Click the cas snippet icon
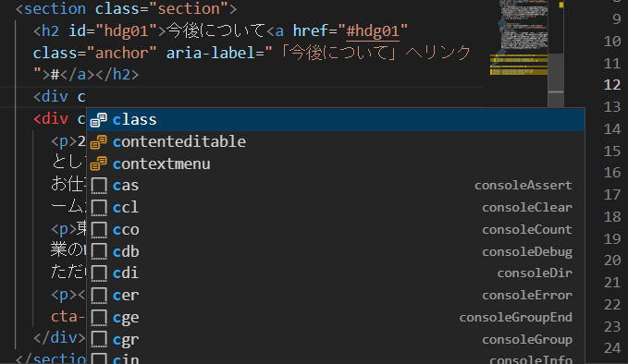This screenshot has height=364, width=628. coord(99,186)
